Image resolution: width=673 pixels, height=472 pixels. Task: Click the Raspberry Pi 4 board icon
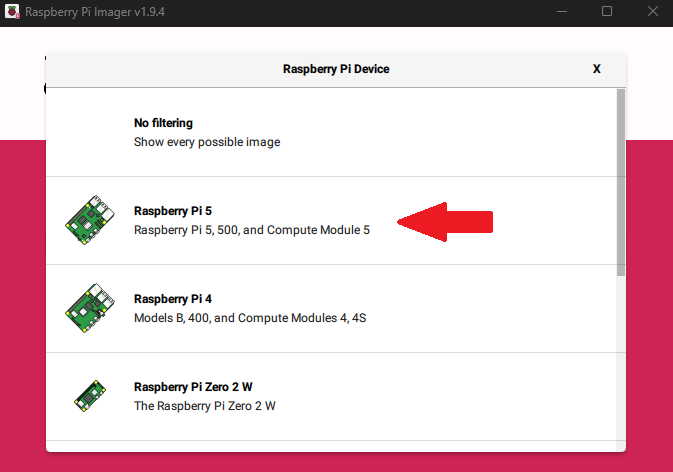[x=90, y=308]
